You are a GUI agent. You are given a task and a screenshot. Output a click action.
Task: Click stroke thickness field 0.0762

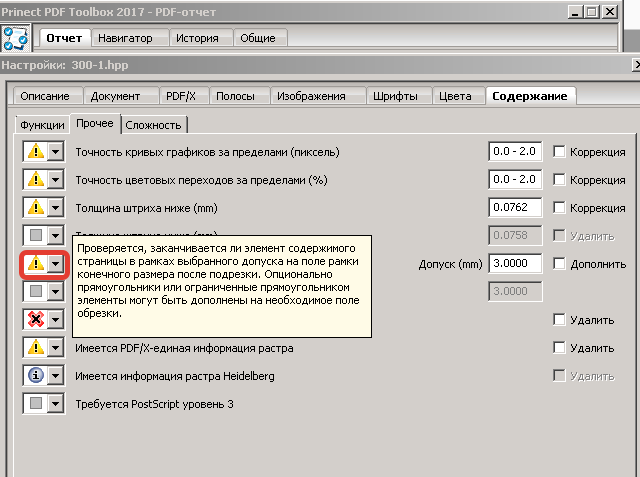(x=515, y=207)
